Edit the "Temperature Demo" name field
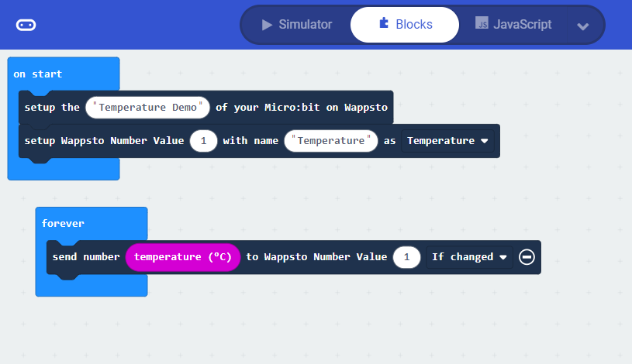 point(147,108)
